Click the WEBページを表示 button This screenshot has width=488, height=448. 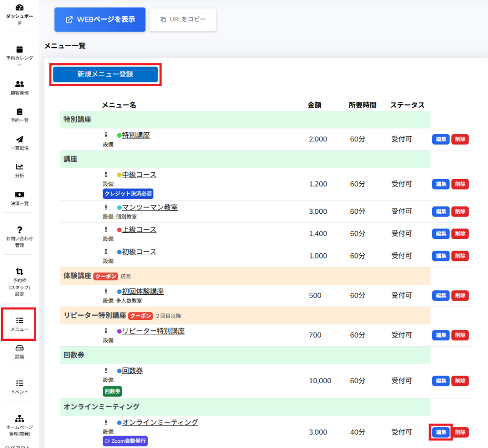(100, 20)
